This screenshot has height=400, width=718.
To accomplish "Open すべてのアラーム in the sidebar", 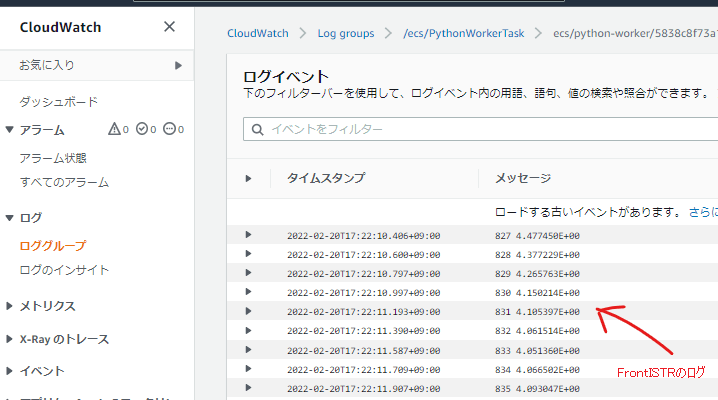I will click(x=64, y=183).
